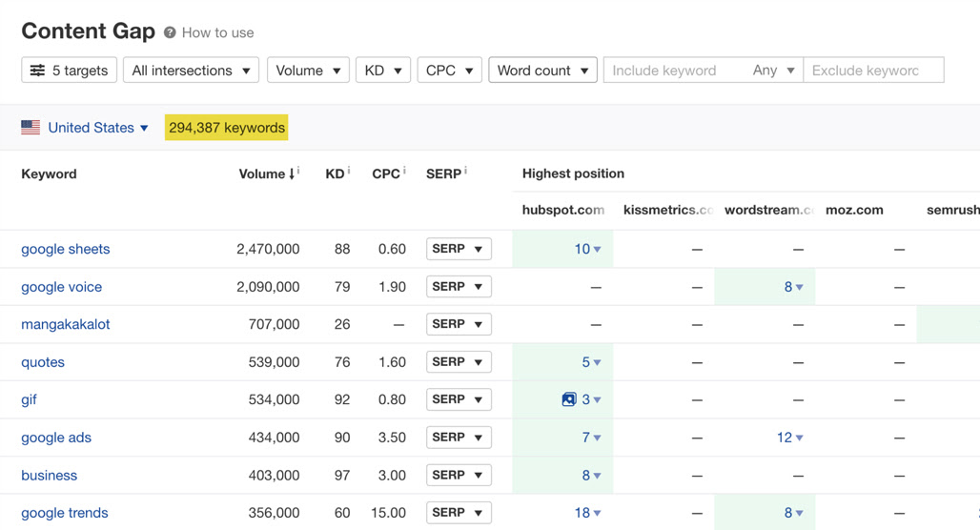Sort by the CPC column header
Screen dimensions: 980x530
386,173
